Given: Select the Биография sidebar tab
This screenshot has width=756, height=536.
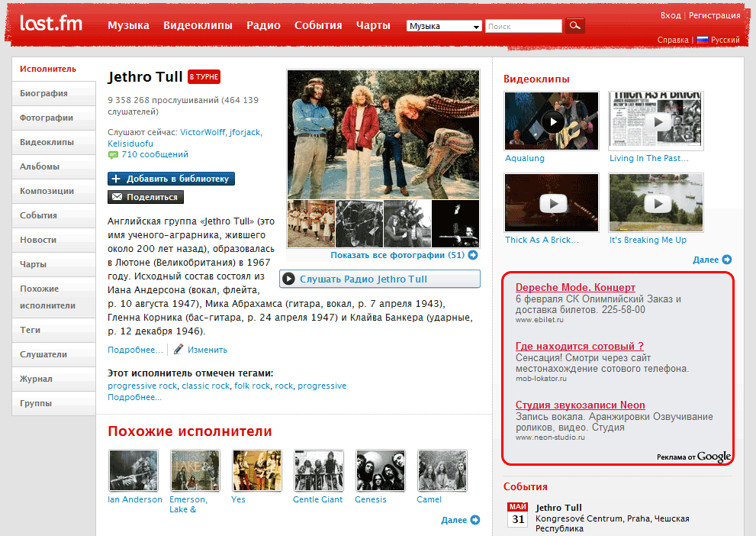Looking at the screenshot, I should coord(53,94).
